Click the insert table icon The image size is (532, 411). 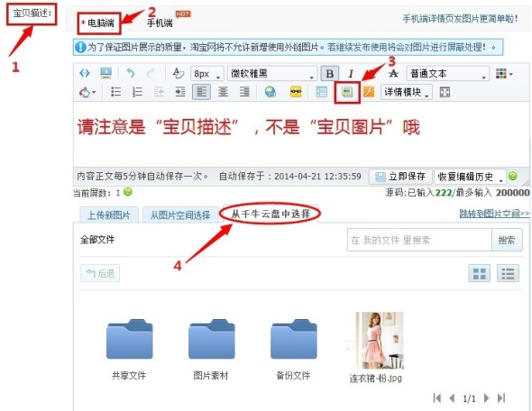coord(322,92)
